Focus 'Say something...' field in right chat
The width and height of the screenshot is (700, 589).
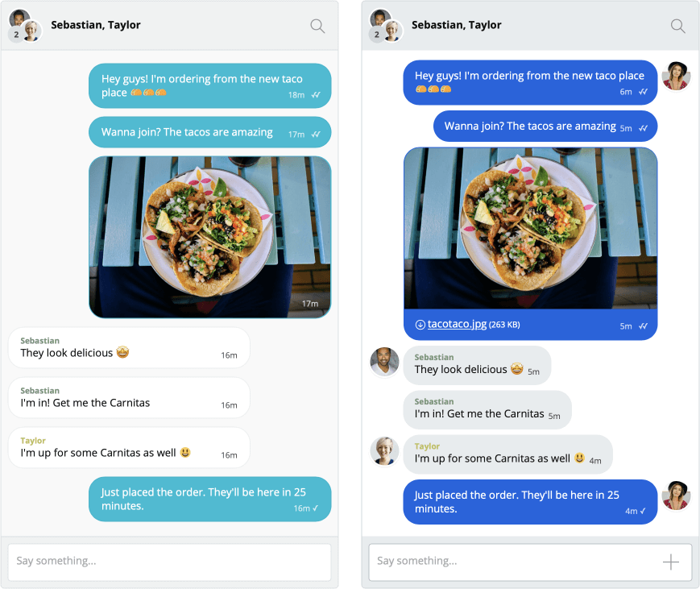530,562
